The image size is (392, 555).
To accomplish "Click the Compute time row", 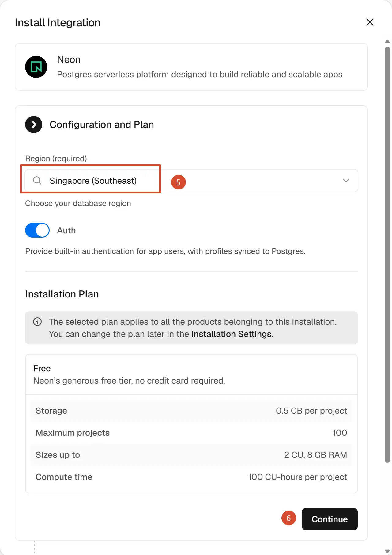I will 191,477.
